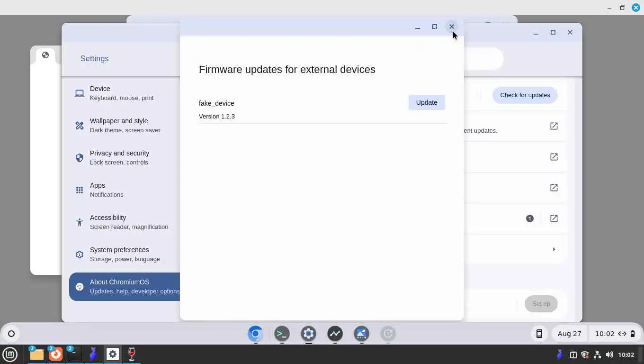The width and height of the screenshot is (644, 364).
Task: Open Wallpaper and style section
Action: tap(124, 125)
